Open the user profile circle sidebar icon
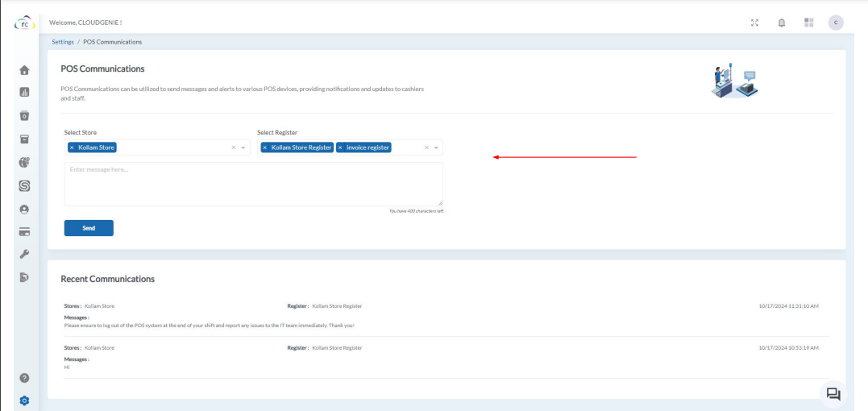The image size is (868, 411). click(x=24, y=210)
